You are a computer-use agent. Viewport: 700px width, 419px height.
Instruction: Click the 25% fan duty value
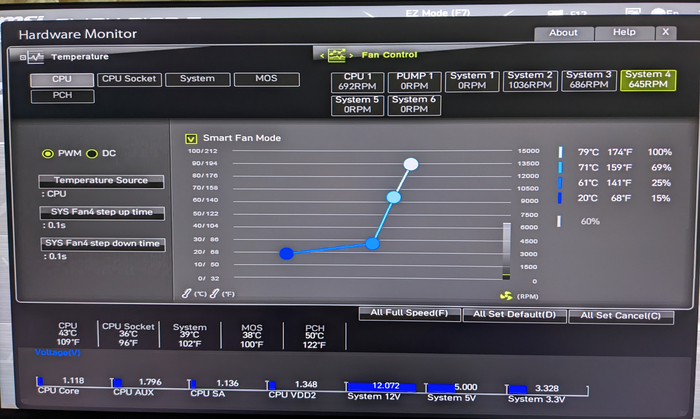661,183
